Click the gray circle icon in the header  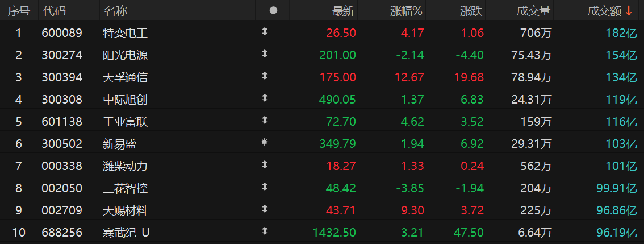click(273, 11)
